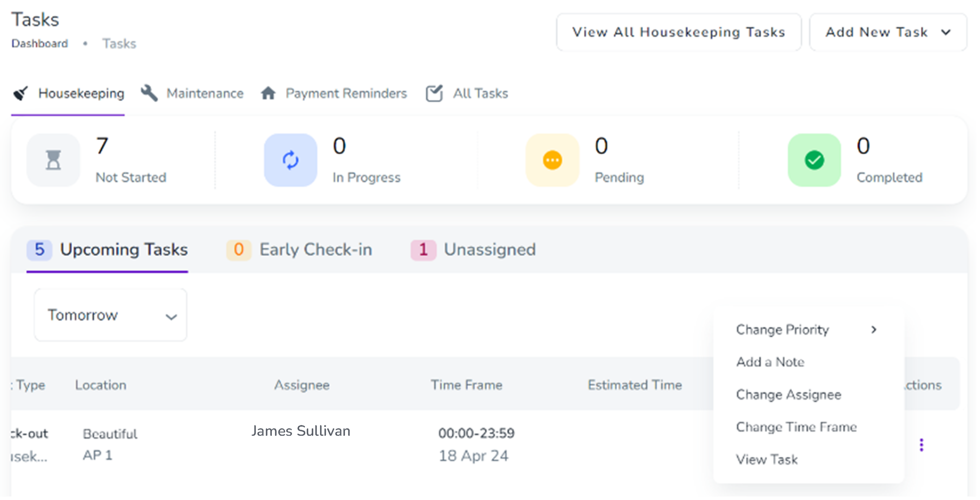The image size is (980, 500).
Task: Open the Tomorrow date filter dropdown
Action: (111, 315)
